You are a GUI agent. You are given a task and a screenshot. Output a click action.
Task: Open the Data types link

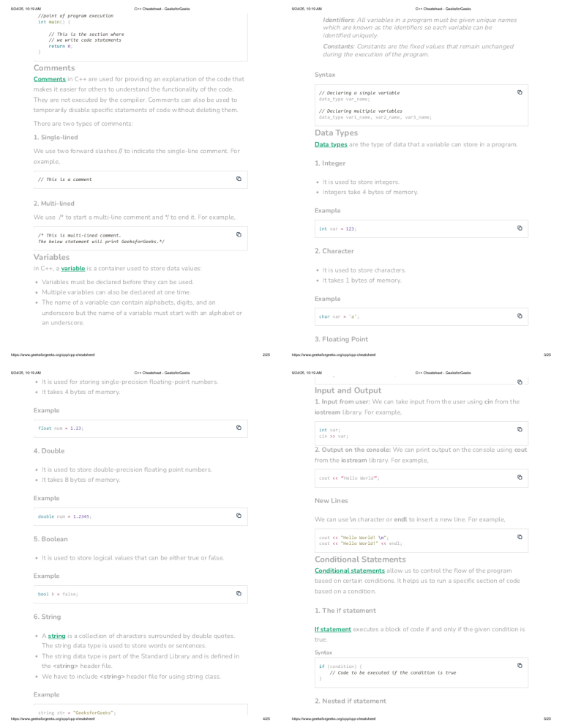point(331,144)
